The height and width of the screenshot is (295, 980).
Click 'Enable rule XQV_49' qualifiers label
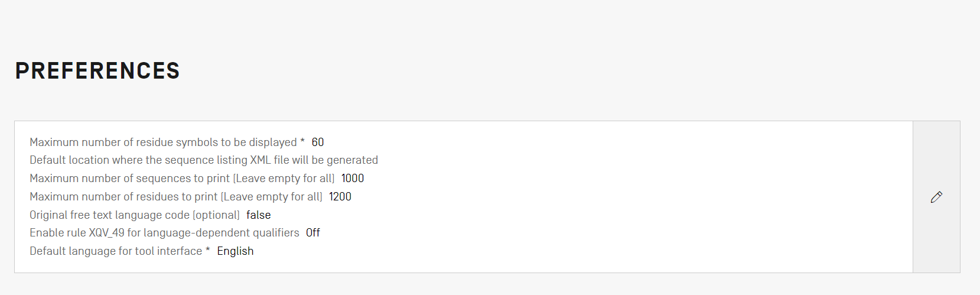point(164,233)
